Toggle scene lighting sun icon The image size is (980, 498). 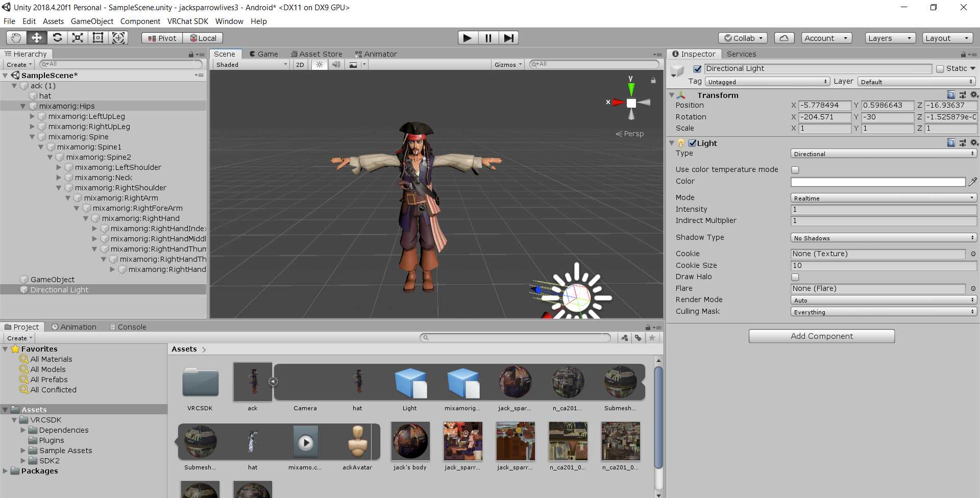pyautogui.click(x=320, y=65)
